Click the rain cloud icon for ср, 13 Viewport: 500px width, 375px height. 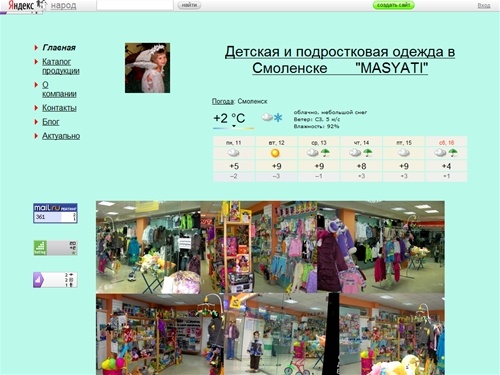tap(318, 153)
